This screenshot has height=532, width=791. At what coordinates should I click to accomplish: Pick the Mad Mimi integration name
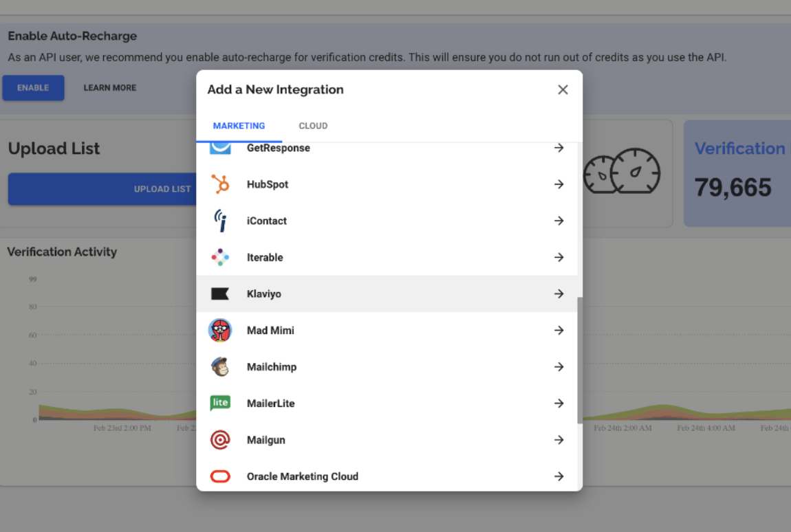tap(270, 331)
